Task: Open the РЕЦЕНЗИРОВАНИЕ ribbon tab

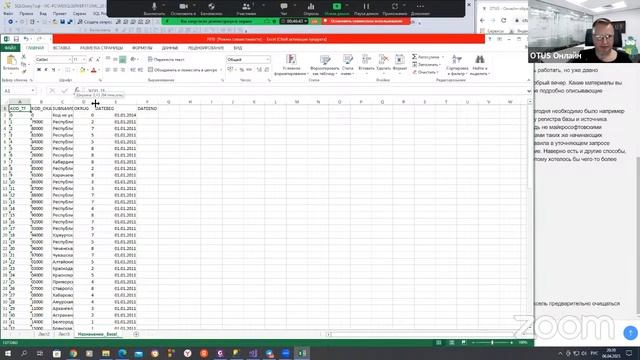Action: tap(206, 48)
